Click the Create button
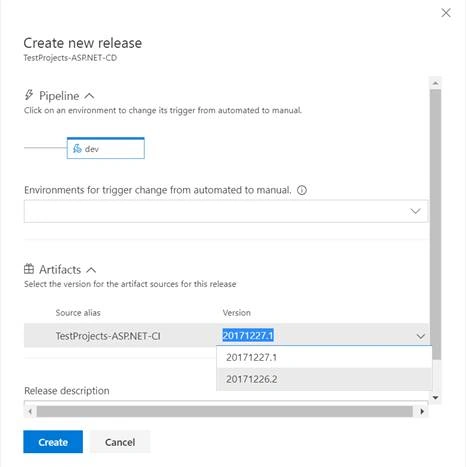 [53, 442]
